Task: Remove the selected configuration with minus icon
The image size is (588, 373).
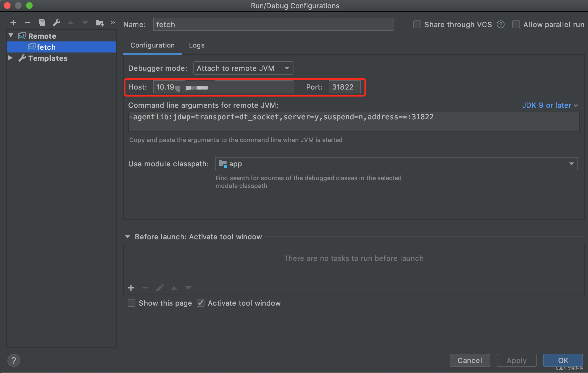Action: pos(28,23)
